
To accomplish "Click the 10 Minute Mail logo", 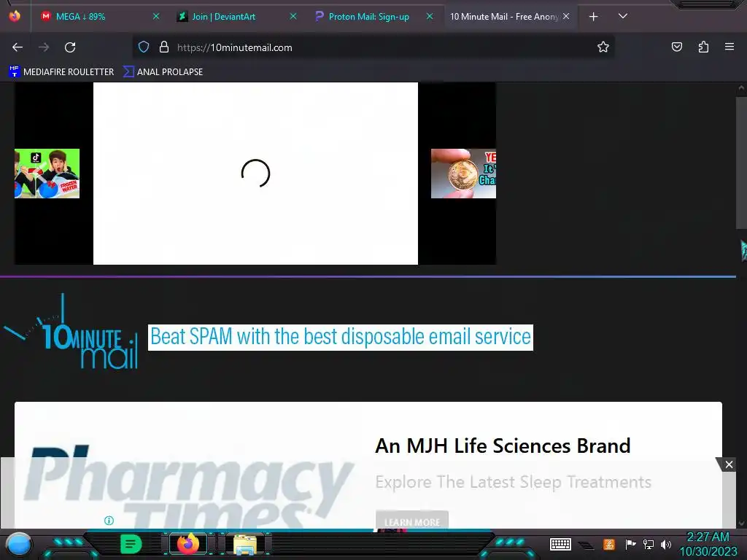I will [71, 332].
